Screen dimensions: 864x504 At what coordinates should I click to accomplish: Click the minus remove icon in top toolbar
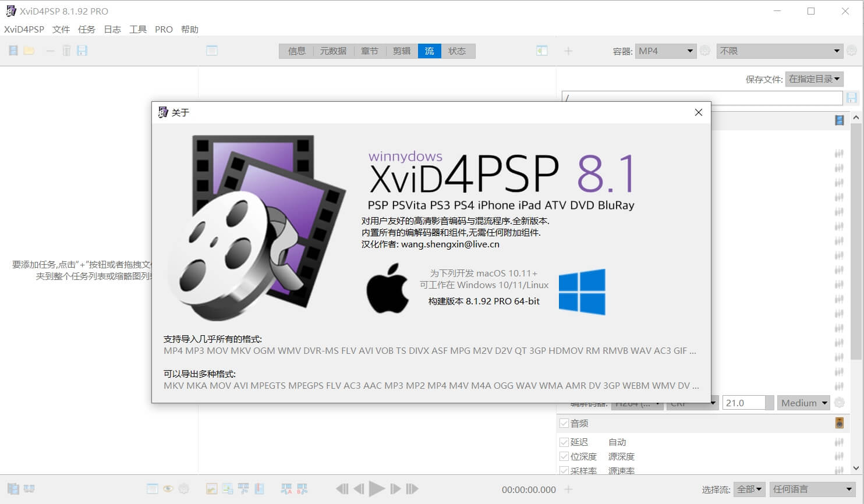50,51
